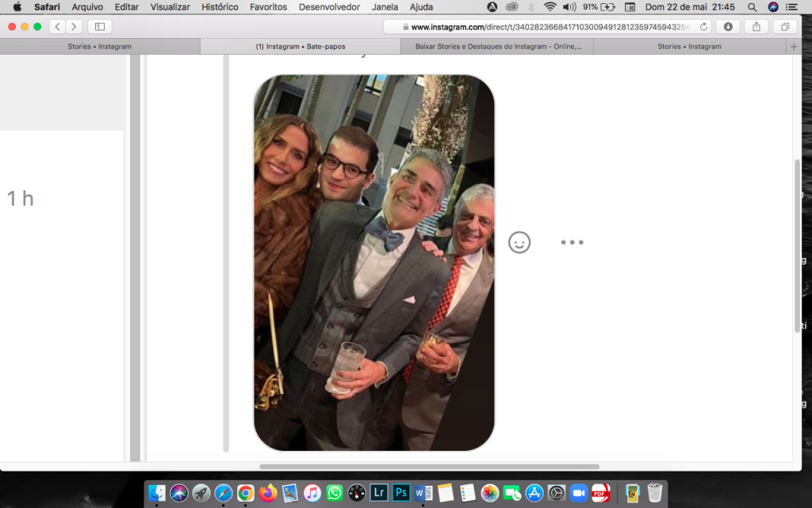
Task: Open the Safari downloads button
Action: pyautogui.click(x=727, y=26)
